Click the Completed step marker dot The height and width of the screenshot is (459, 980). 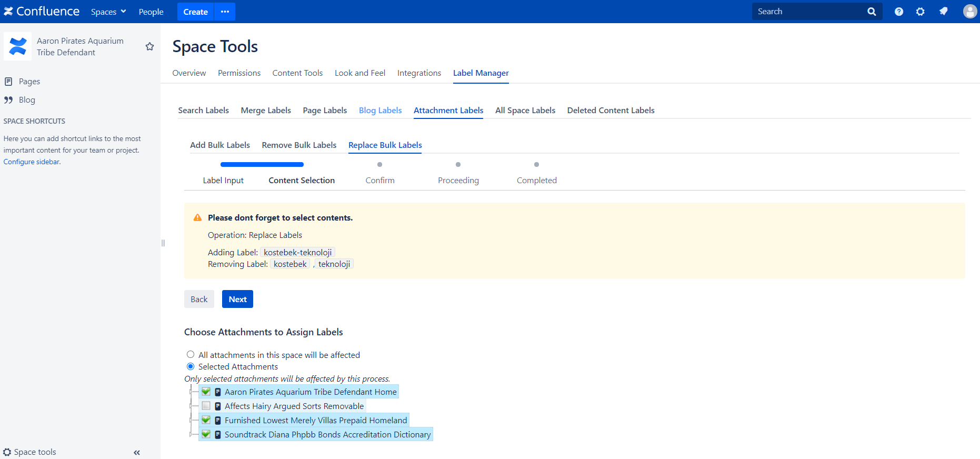[x=537, y=165]
